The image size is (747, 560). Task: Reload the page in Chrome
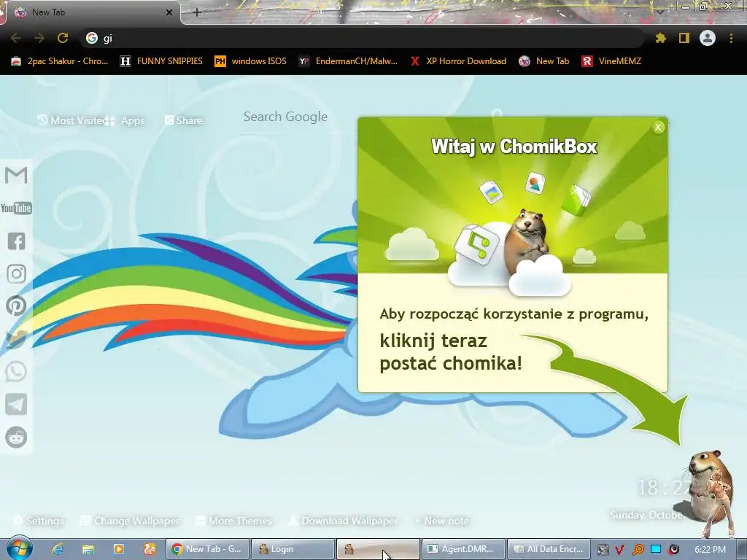tap(63, 38)
